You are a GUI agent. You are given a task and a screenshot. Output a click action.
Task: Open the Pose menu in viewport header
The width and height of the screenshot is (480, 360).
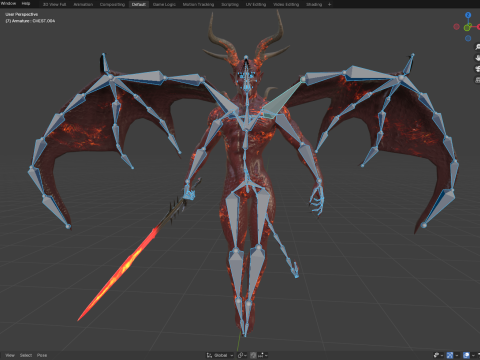(x=42, y=355)
